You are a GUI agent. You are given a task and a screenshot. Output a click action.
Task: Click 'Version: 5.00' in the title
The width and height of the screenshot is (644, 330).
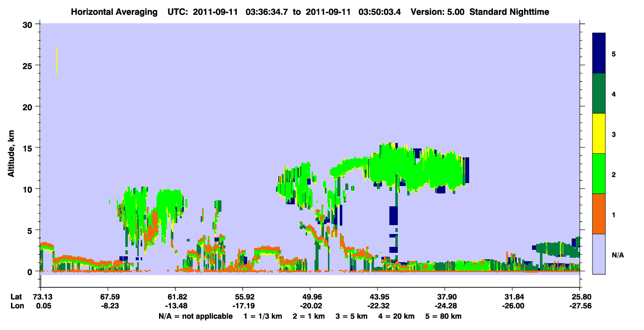437,11
